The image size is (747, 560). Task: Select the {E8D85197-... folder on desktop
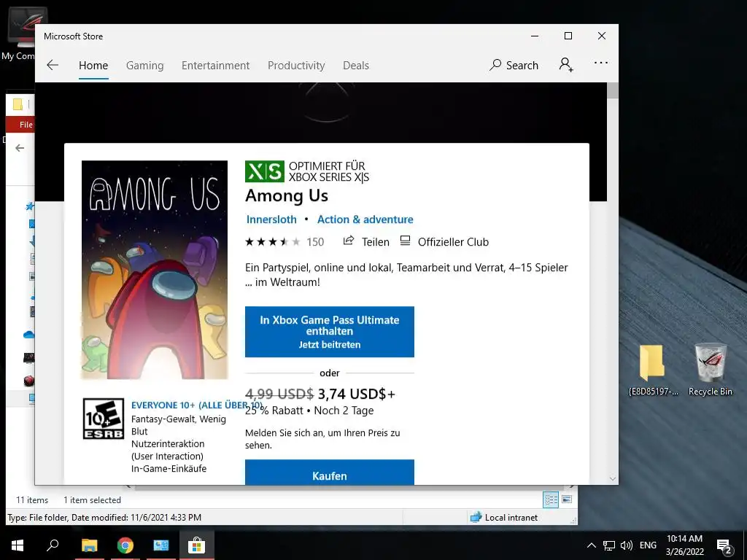(653, 370)
